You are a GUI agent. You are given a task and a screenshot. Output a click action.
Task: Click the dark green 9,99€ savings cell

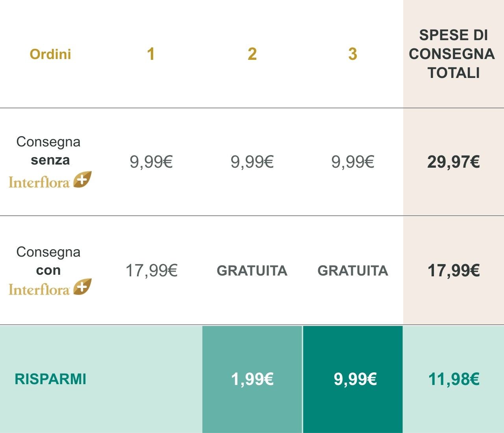[x=355, y=379]
